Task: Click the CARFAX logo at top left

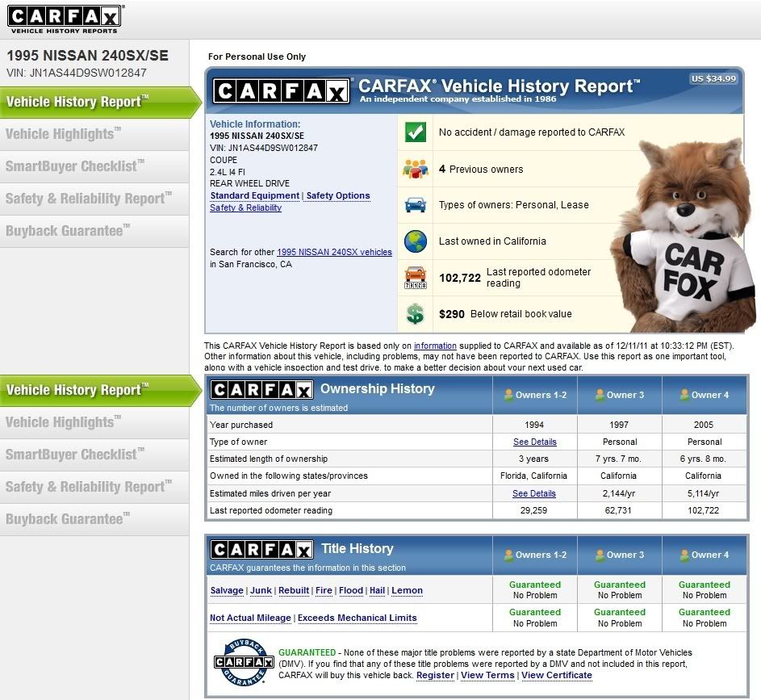Action: point(64,19)
